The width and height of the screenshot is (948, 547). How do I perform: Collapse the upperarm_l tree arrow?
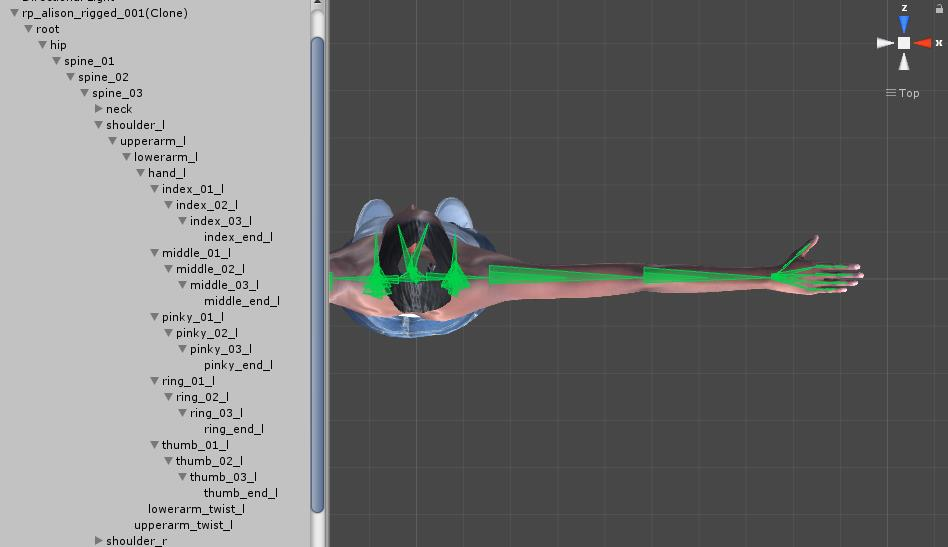[x=112, y=141]
